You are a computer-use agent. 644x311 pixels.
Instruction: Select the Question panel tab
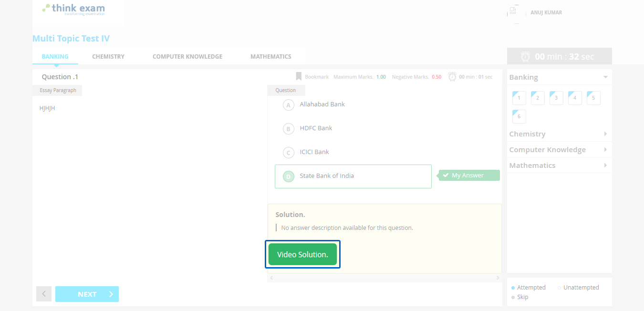point(286,90)
